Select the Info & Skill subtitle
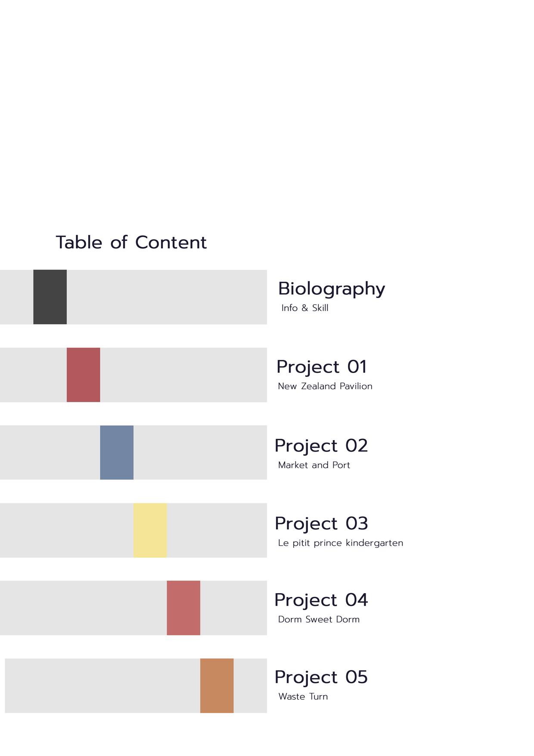534x756 pixels. click(305, 308)
